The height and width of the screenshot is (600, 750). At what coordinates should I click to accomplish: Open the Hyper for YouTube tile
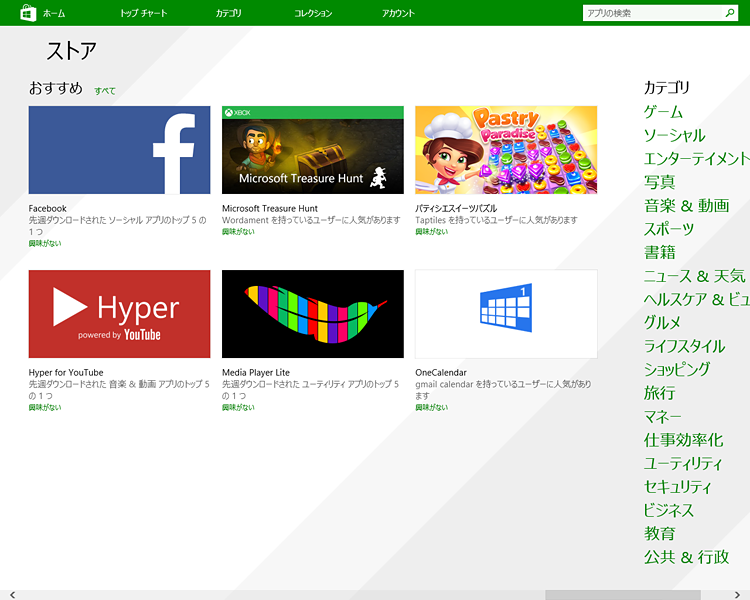119,313
